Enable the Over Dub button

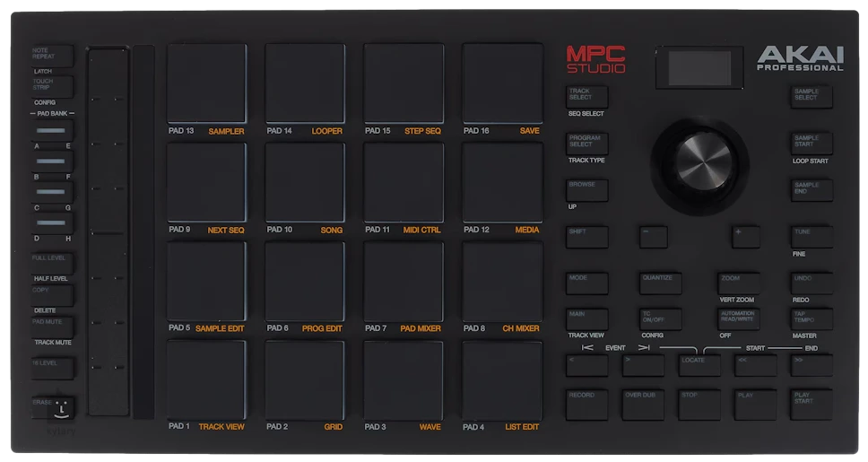pyautogui.click(x=643, y=405)
